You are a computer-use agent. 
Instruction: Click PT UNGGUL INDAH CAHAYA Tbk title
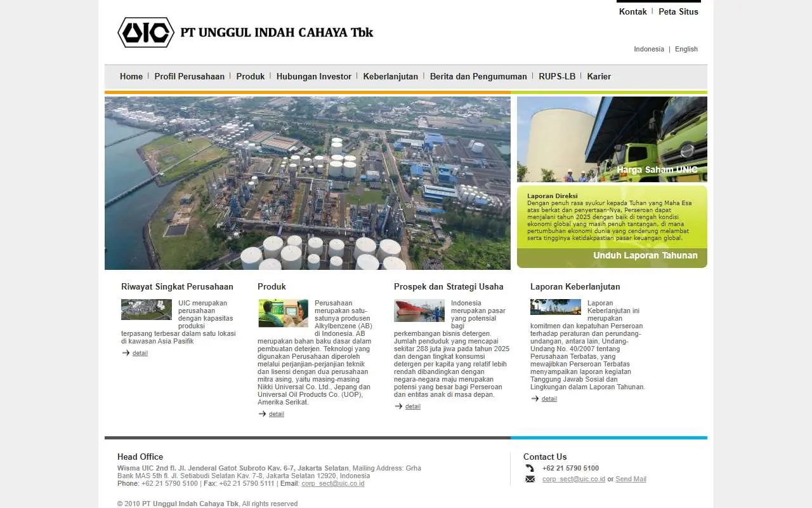(x=277, y=32)
